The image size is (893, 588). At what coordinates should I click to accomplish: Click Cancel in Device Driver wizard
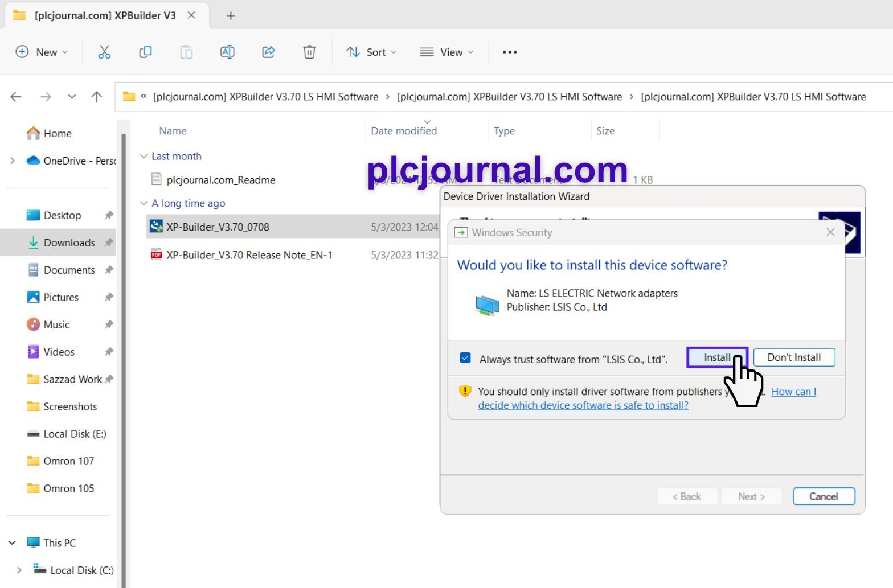click(824, 496)
